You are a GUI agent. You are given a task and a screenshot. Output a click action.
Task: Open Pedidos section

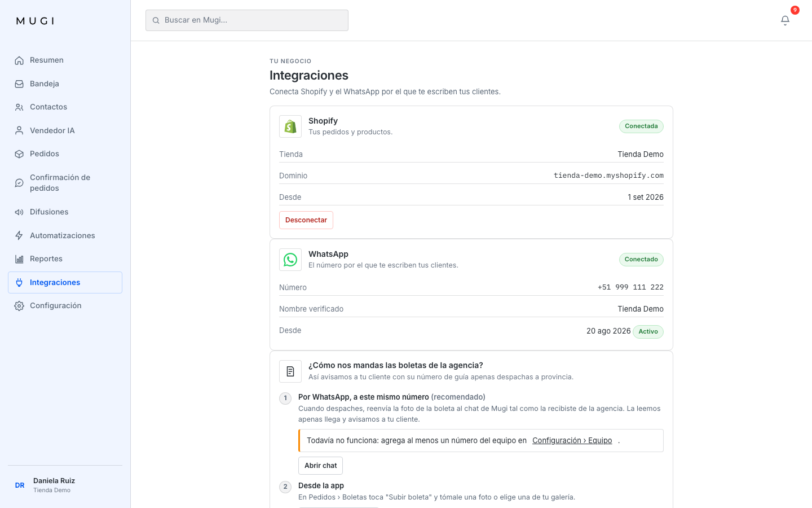pyautogui.click(x=65, y=154)
